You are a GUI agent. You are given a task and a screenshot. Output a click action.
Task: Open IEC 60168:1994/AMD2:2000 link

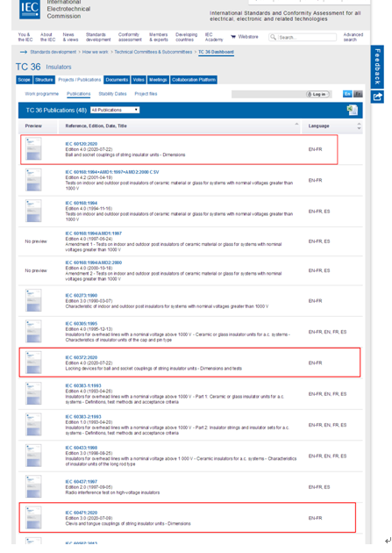click(94, 262)
